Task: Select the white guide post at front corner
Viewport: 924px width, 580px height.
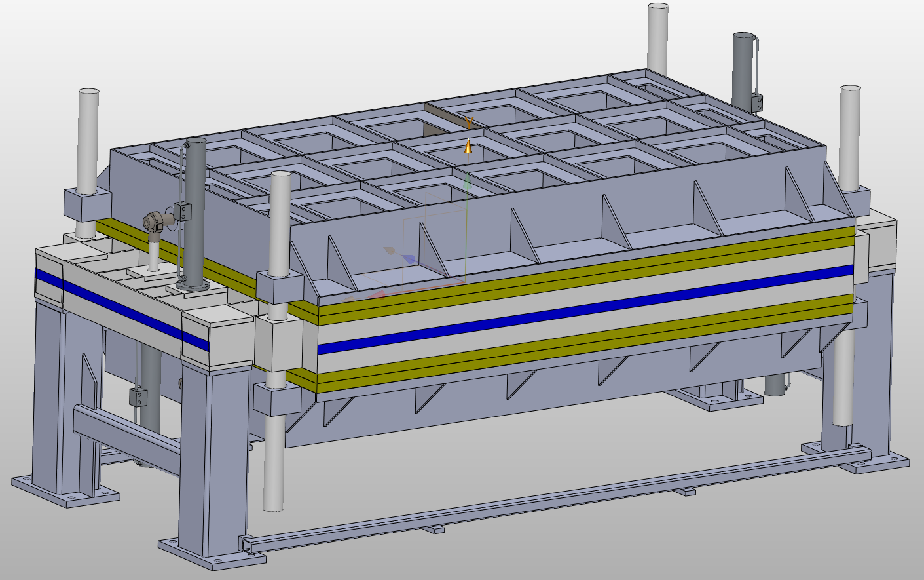Action: click(280, 223)
